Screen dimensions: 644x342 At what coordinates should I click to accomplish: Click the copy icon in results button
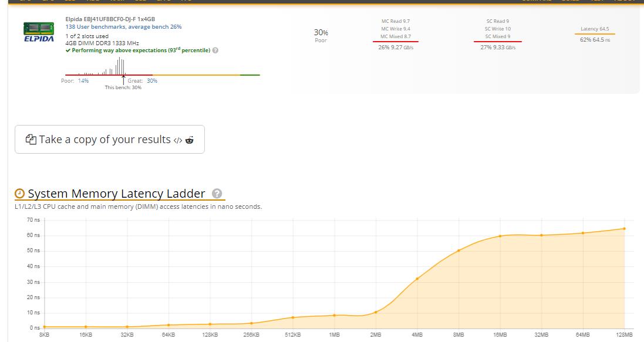(x=31, y=140)
